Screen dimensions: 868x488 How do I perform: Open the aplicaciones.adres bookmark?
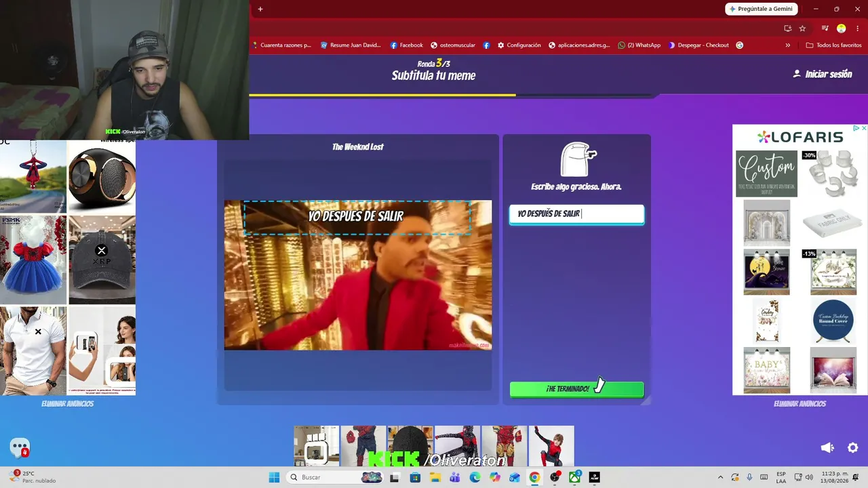pos(579,45)
